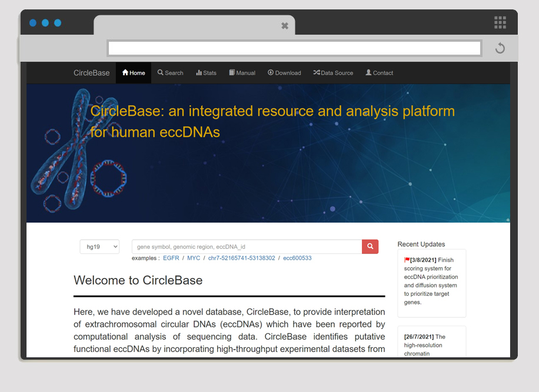Click the banner title 'CircleBase: an integrated resource'

pos(272,122)
